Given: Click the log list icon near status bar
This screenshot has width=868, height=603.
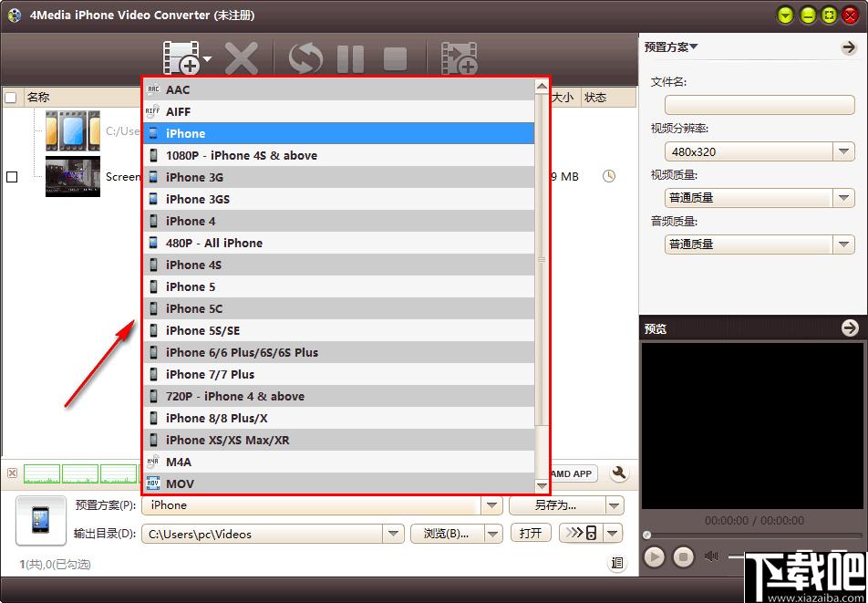Looking at the screenshot, I should [x=616, y=564].
